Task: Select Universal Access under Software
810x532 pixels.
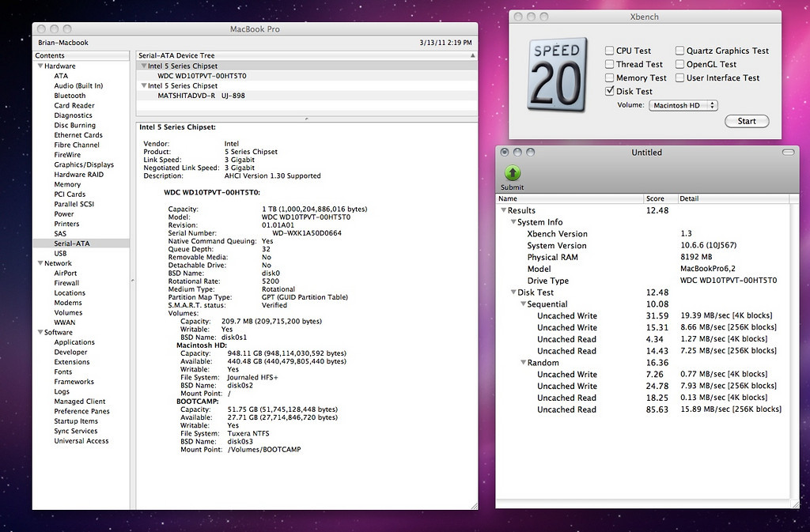Action: pyautogui.click(x=81, y=440)
